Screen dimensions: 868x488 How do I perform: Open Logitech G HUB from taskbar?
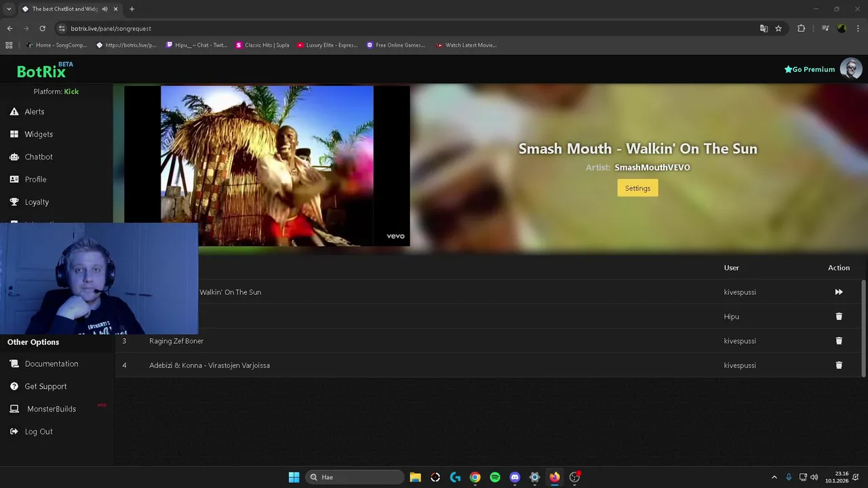click(x=455, y=477)
